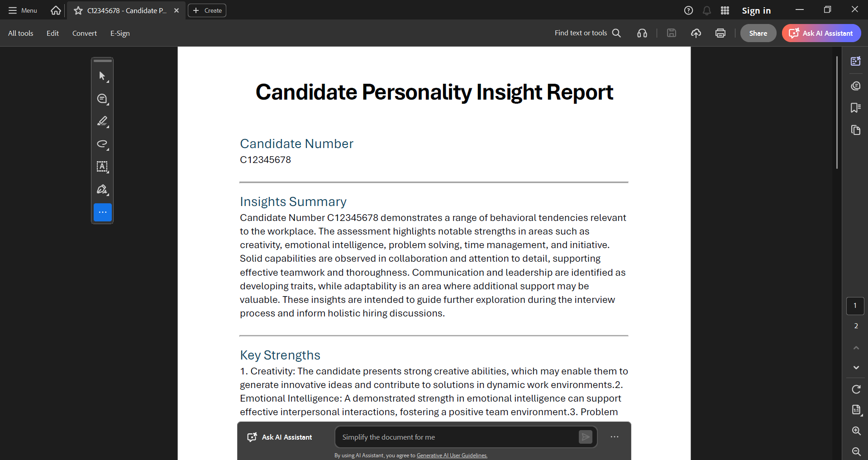Open the fill and sign tool
The width and height of the screenshot is (868, 460).
click(103, 189)
